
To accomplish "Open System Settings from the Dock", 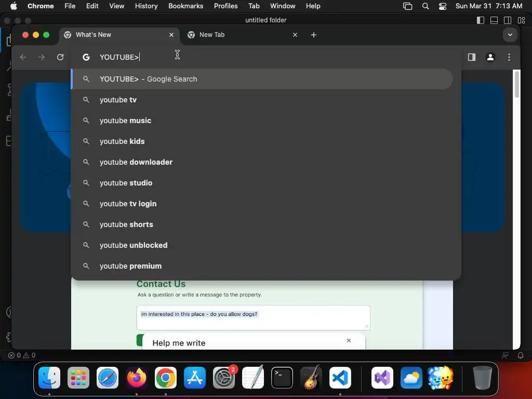I will (x=224, y=378).
